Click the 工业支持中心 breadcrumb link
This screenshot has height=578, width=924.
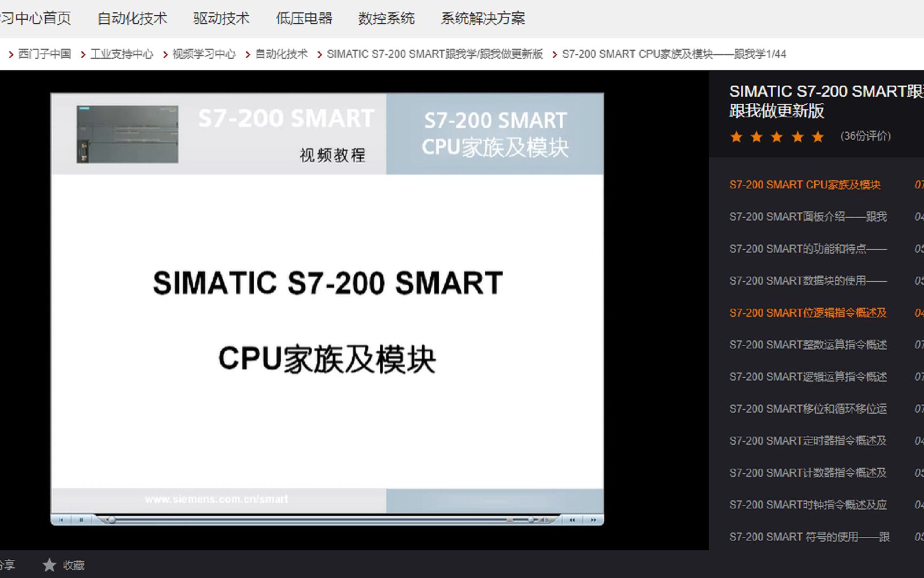[x=122, y=54]
